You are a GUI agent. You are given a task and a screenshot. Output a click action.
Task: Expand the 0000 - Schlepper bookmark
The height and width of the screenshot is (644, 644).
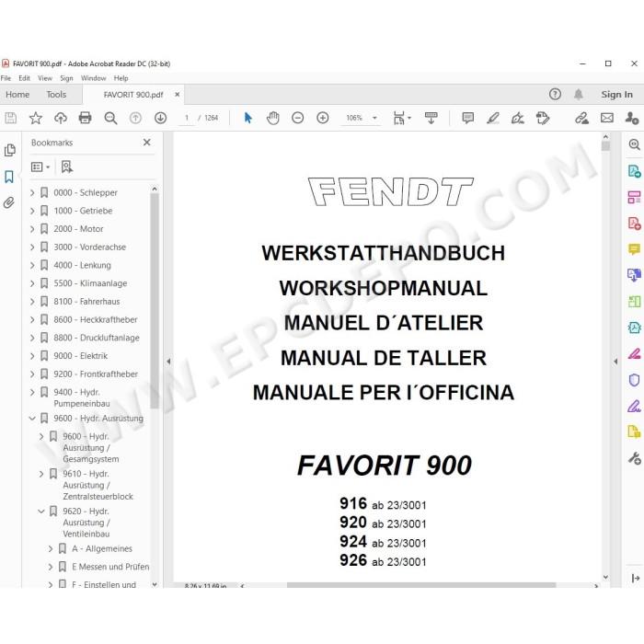tap(32, 192)
